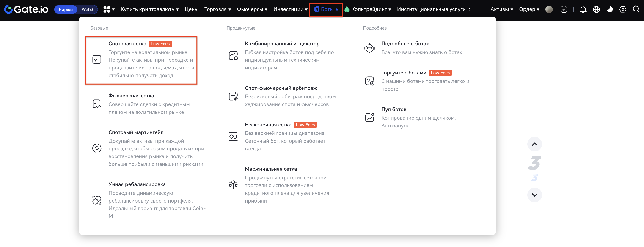Click the user avatar icon
644x247 pixels.
click(x=549, y=9)
